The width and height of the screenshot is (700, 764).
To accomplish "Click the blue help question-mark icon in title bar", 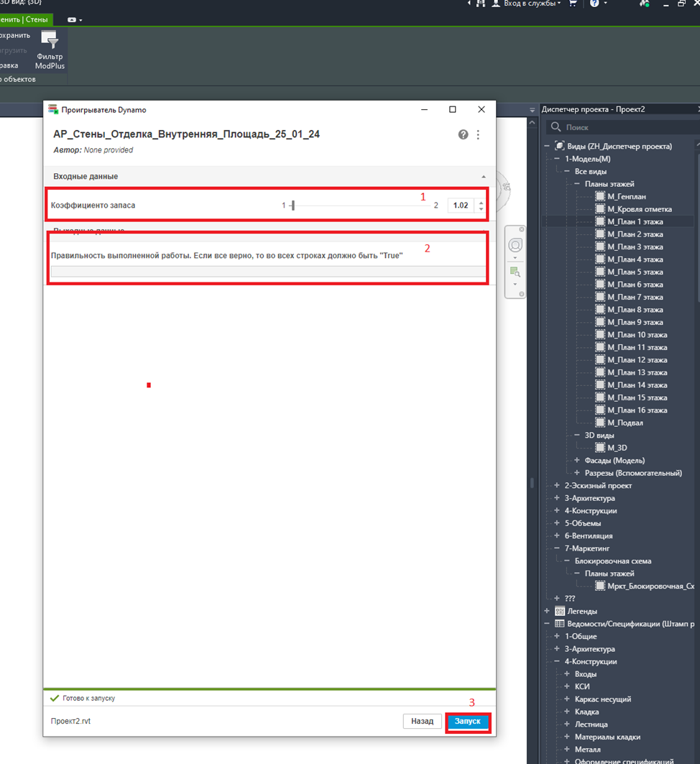I will pos(594,4).
